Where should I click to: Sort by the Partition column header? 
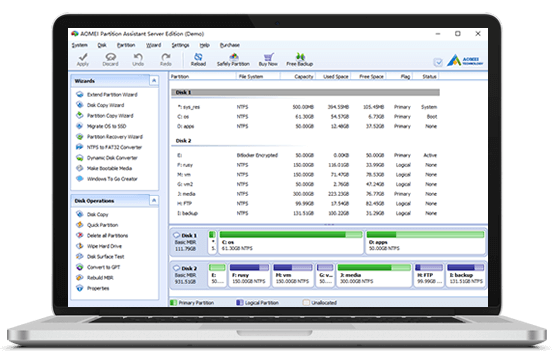tap(203, 76)
